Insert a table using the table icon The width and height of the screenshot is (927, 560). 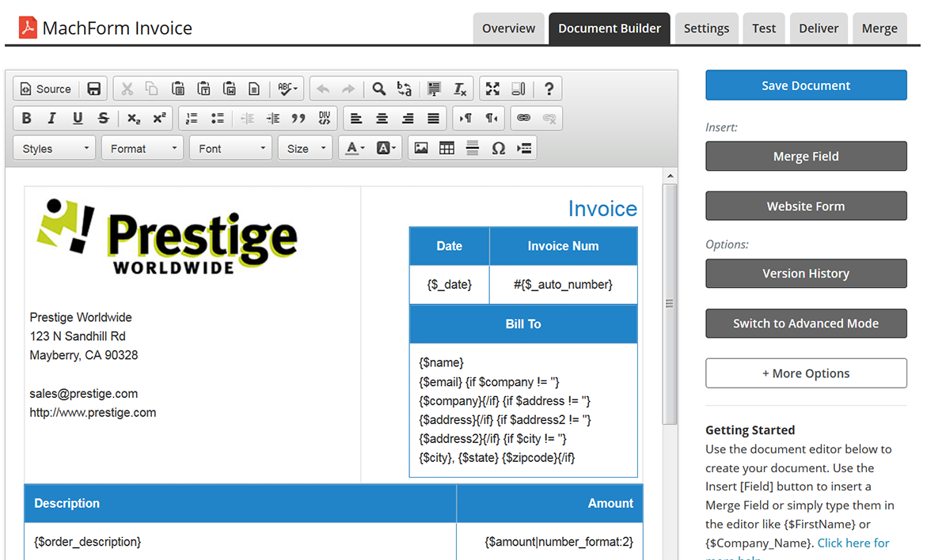(x=446, y=148)
